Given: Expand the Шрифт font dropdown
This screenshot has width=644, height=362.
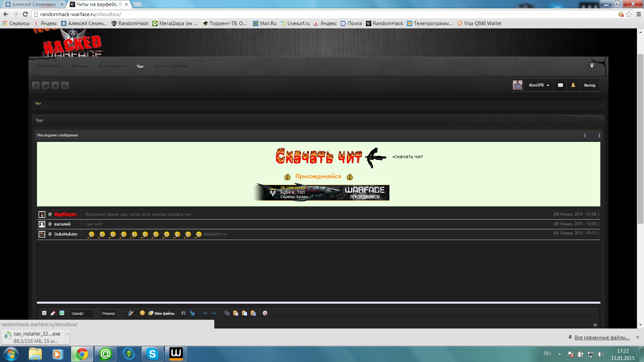Looking at the screenshot, I should click(x=84, y=313).
